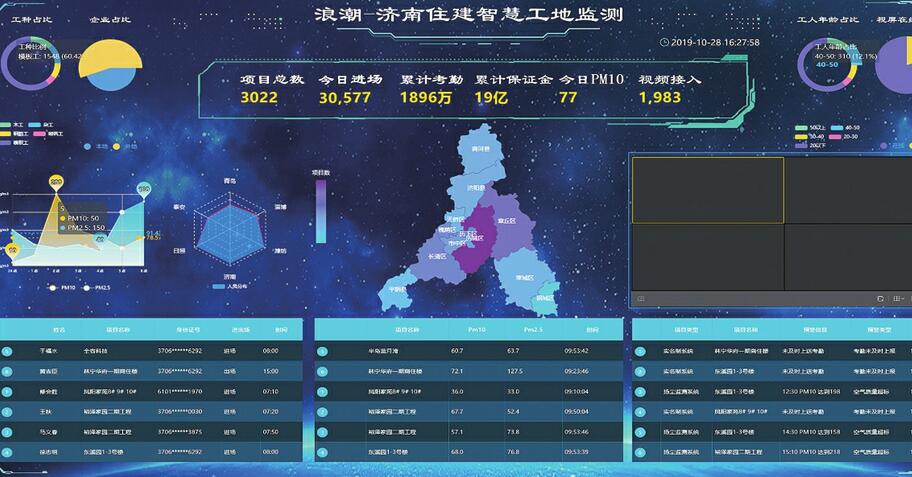The image size is (912, 477).
Task: Click the Pm10 column header in dust table
Action: pos(476,330)
